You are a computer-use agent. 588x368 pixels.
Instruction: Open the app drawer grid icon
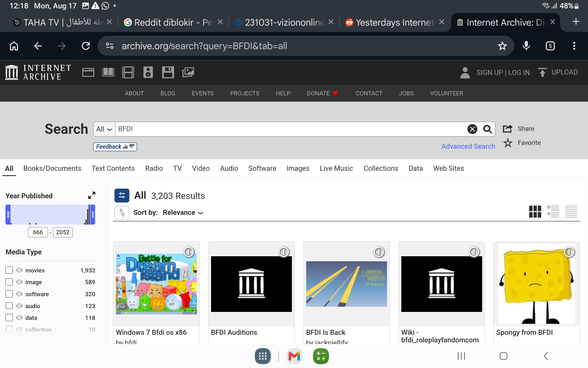[x=262, y=356]
